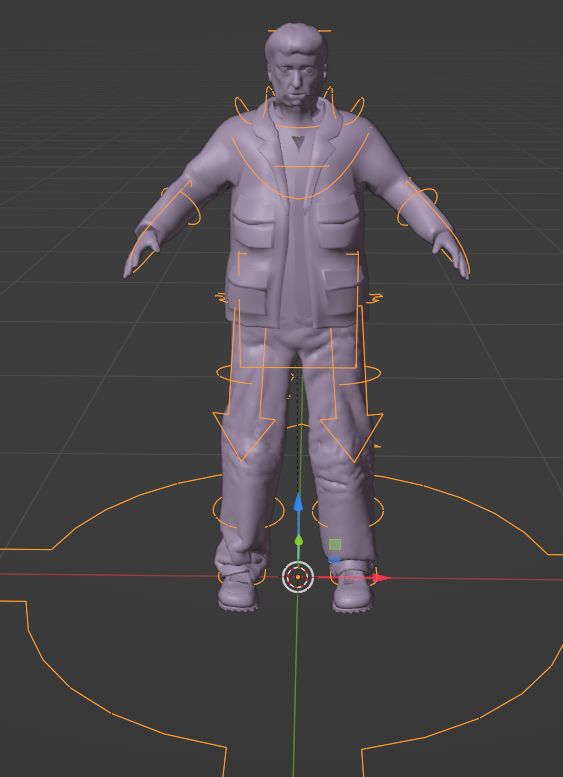Click the green Y-axis handle of the gizmo
Image resolution: width=563 pixels, height=777 pixels.
click(x=298, y=541)
